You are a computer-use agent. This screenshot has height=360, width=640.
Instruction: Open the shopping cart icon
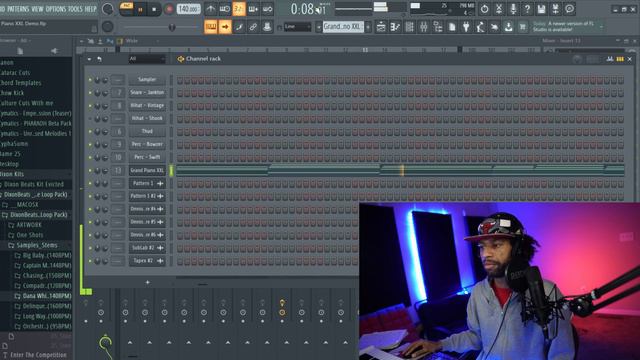(522, 27)
